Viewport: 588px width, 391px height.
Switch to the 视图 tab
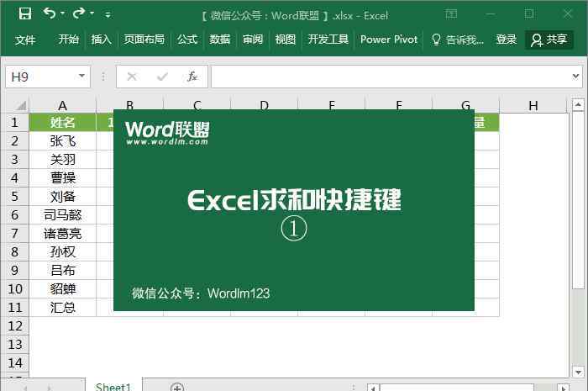[286, 40]
